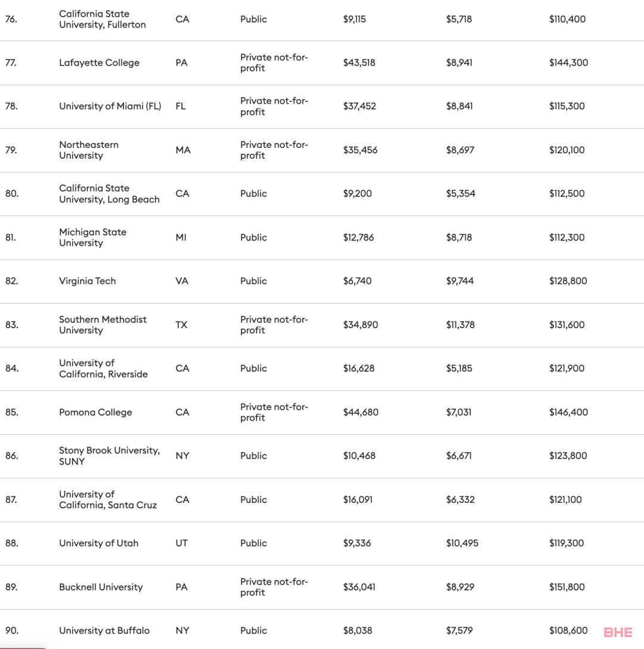Select California State University, Fullerton name
This screenshot has height=649, width=644.
102,19
